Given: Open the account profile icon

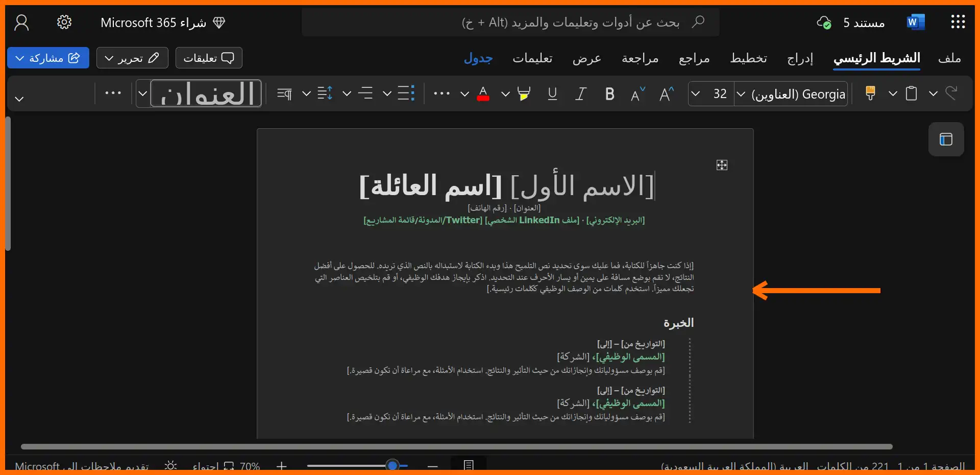Looking at the screenshot, I should coord(21,22).
